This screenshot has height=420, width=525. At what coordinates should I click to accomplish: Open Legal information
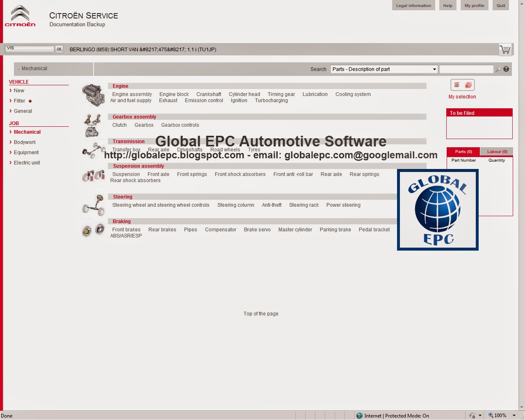click(413, 5)
